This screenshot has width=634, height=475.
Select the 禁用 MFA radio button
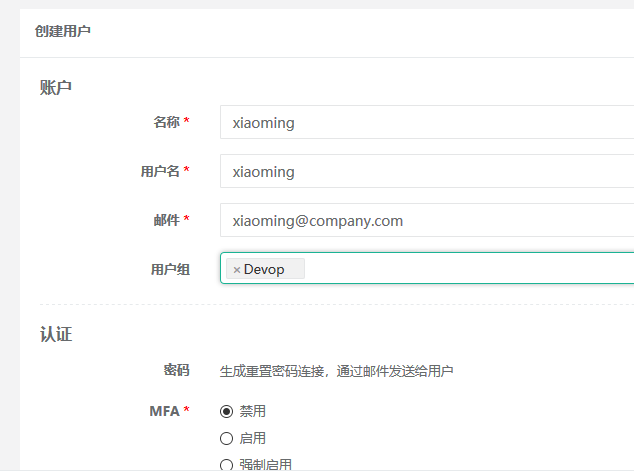click(x=226, y=411)
